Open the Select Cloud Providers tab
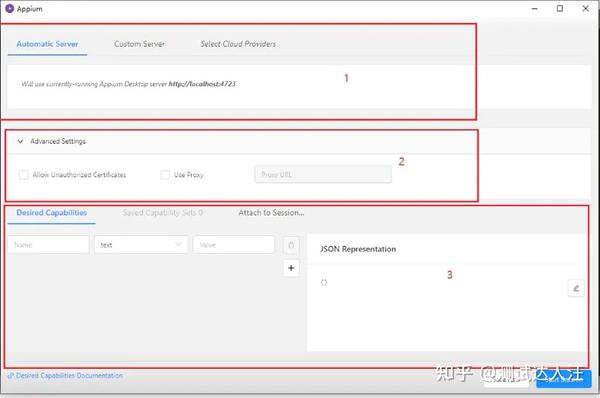This screenshot has height=398, width=600. click(x=238, y=44)
